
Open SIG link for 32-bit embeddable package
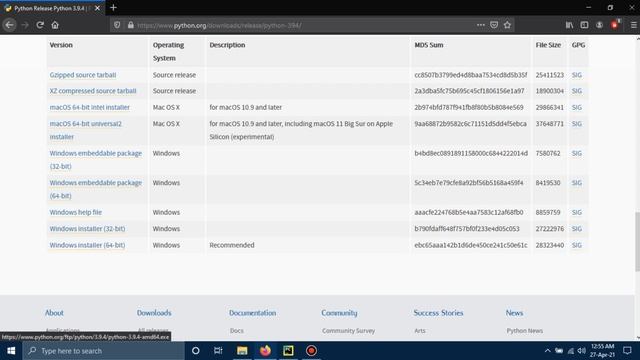(x=577, y=153)
